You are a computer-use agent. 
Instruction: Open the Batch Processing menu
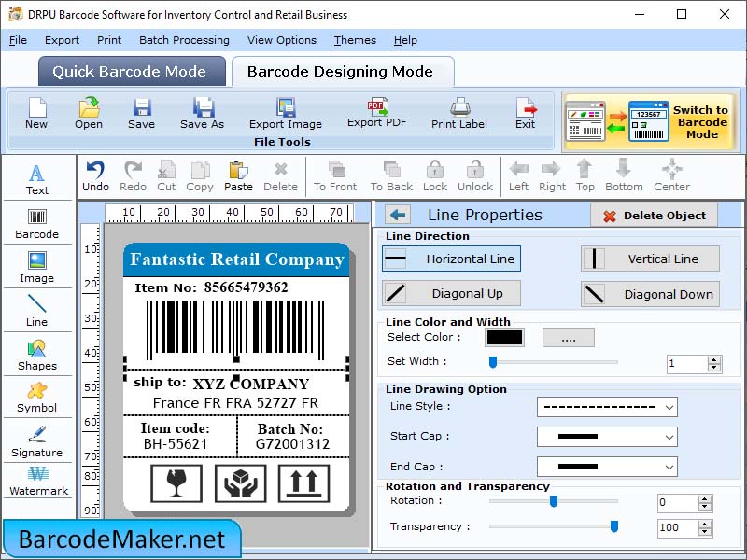(x=184, y=40)
